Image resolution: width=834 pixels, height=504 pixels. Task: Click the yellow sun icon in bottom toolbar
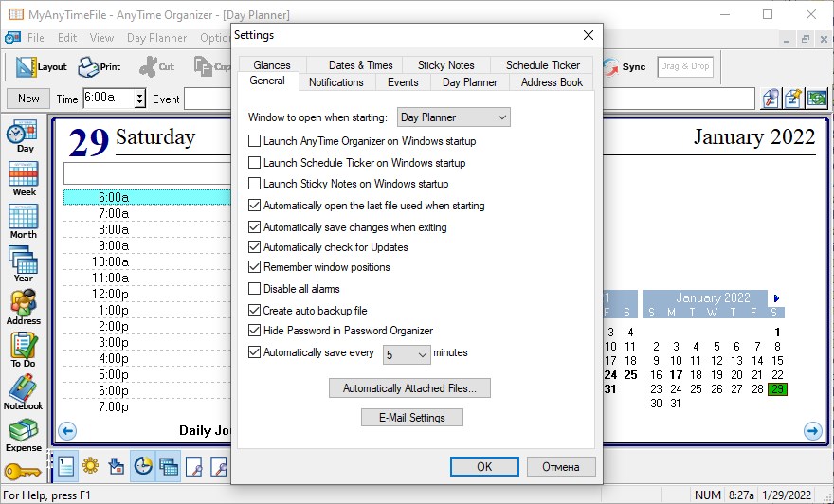(x=90, y=466)
